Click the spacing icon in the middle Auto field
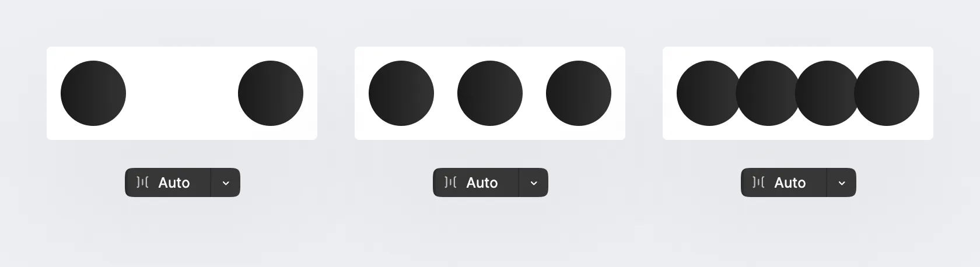The image size is (980, 267). coord(450,182)
